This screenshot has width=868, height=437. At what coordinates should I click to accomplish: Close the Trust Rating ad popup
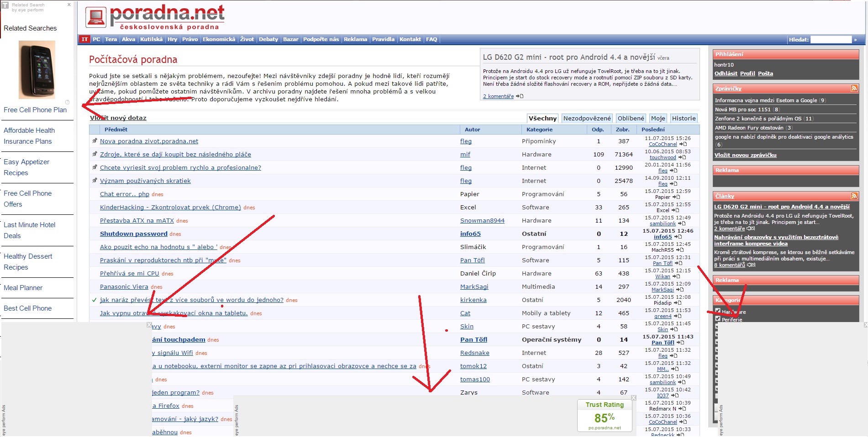633,398
